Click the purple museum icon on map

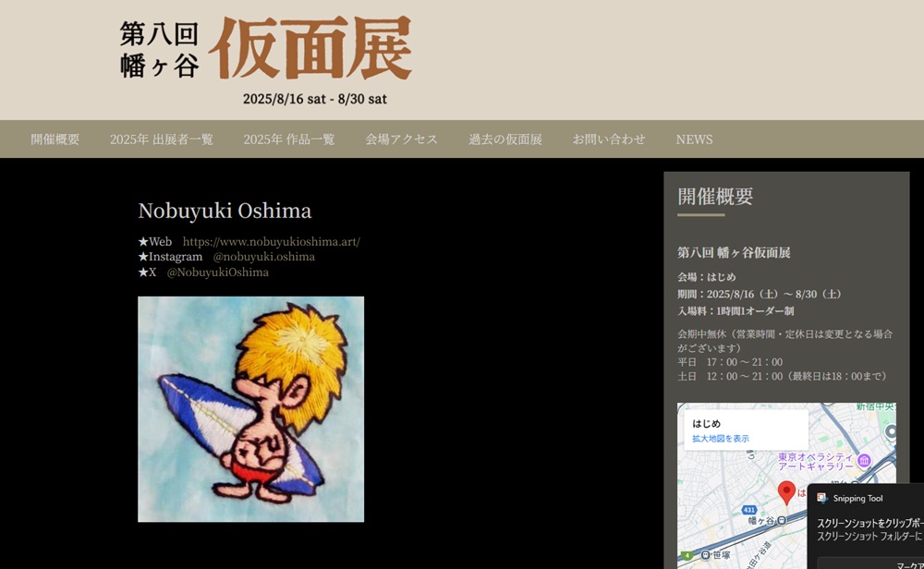tap(864, 461)
